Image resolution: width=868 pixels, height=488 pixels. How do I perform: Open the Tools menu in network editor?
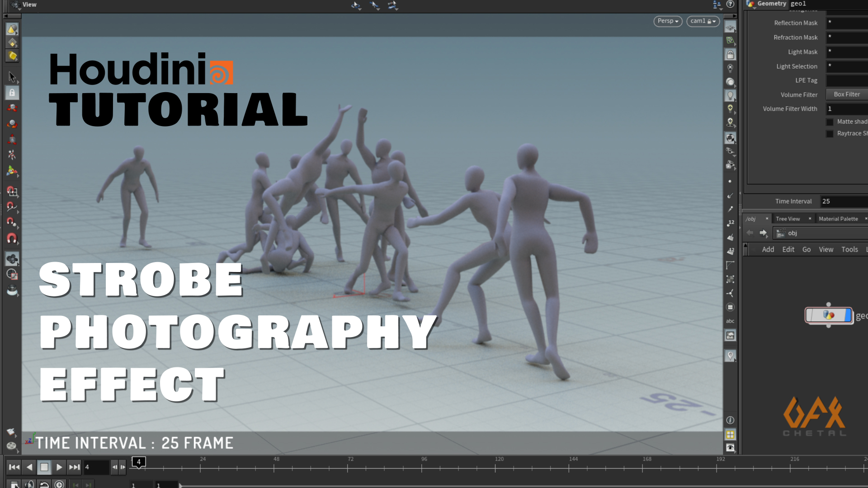tap(849, 249)
